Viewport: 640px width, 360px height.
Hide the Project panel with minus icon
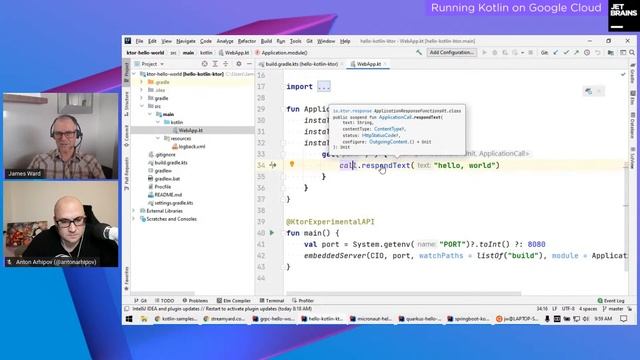[249, 64]
